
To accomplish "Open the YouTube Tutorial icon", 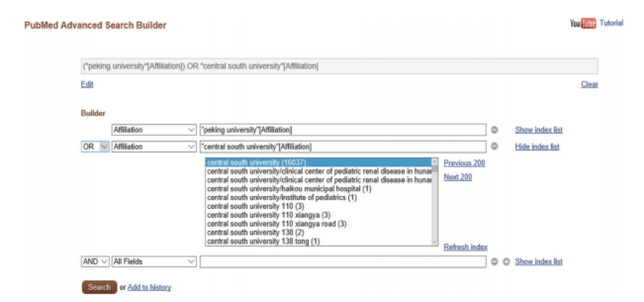I will click(x=583, y=23).
